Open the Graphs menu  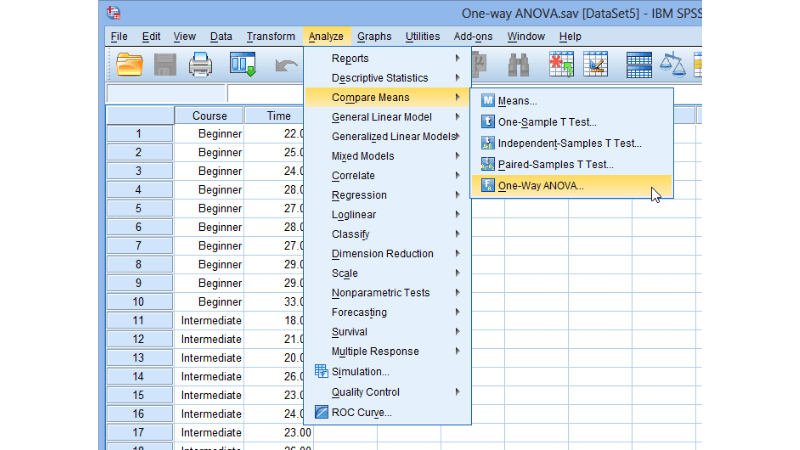click(x=374, y=36)
